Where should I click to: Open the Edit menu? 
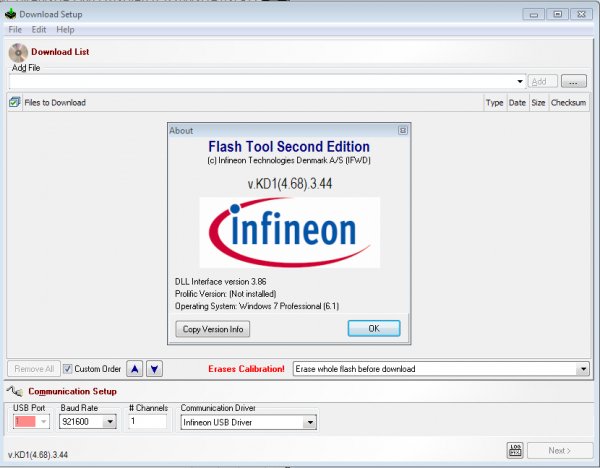(x=39, y=29)
